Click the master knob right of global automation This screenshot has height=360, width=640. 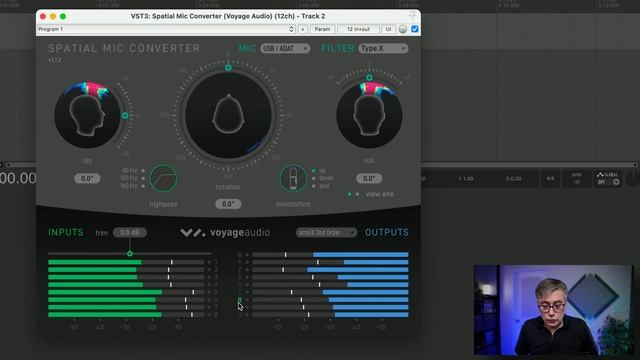633,179
